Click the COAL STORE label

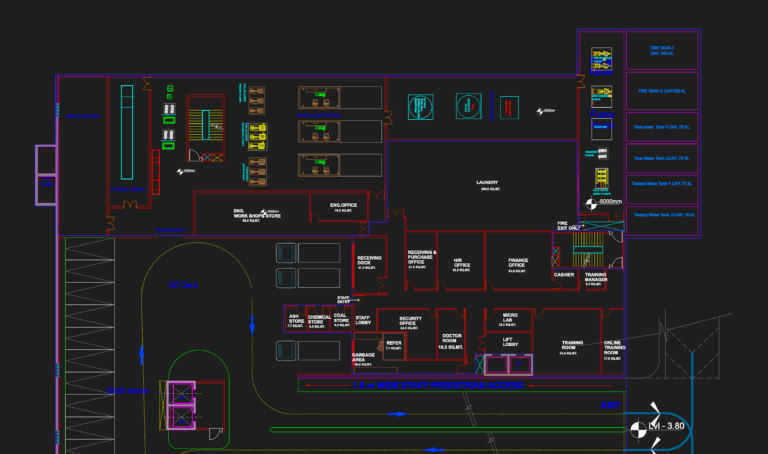[341, 320]
